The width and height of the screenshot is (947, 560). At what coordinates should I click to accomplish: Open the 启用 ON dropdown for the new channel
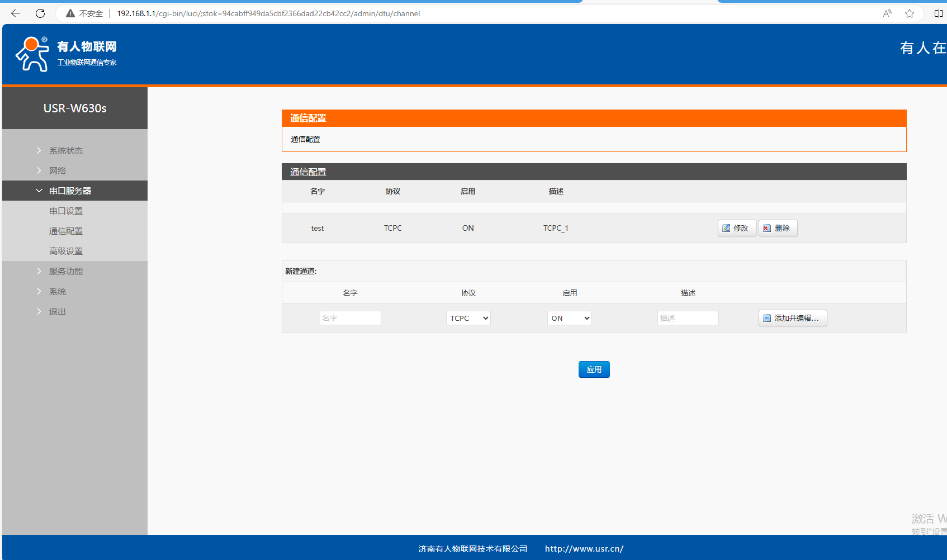point(569,318)
